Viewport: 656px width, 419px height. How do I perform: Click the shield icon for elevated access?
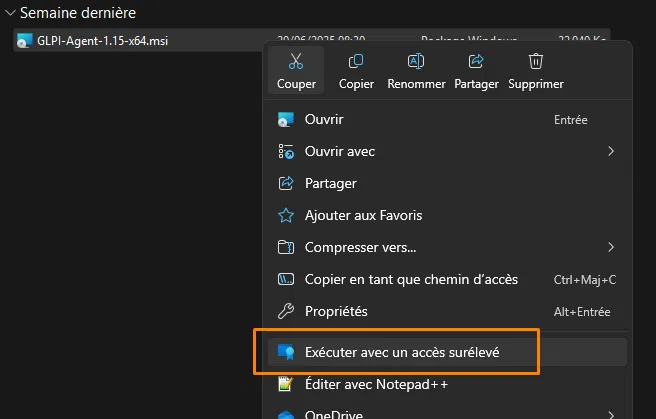286,352
